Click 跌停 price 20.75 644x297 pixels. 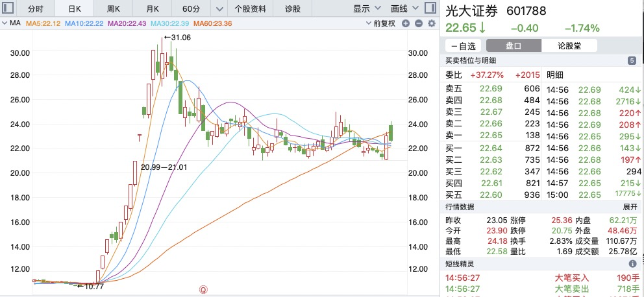562,231
